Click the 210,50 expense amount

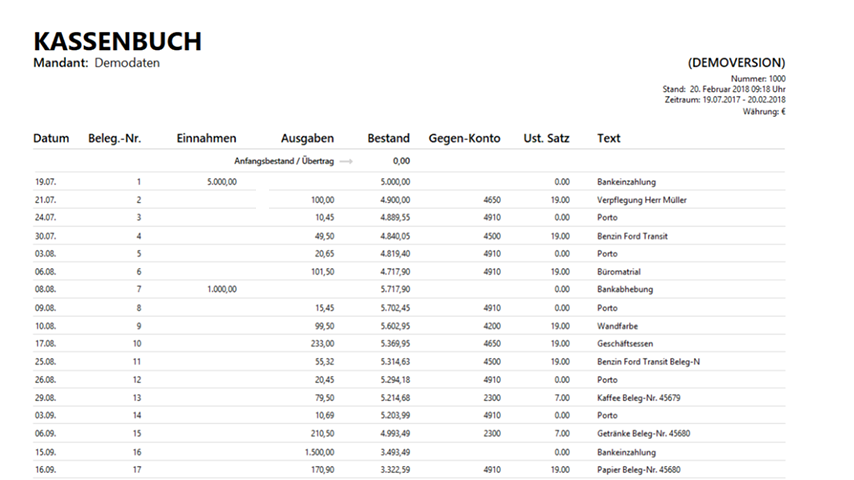tap(322, 434)
